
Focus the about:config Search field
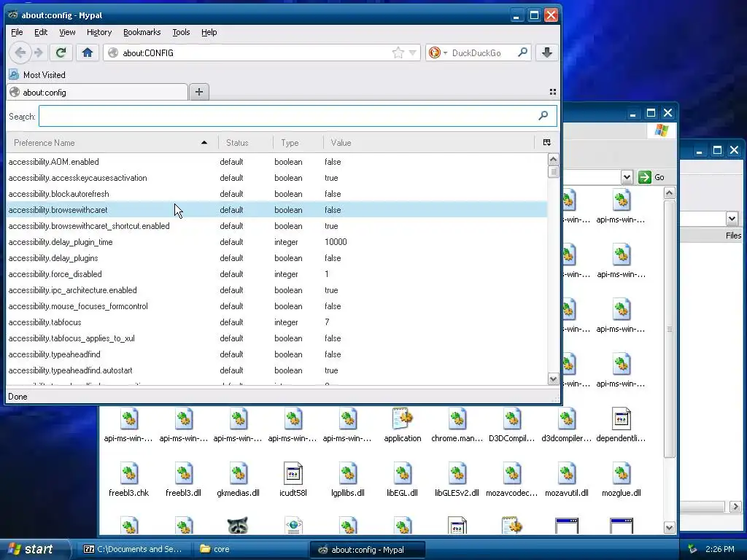point(298,116)
